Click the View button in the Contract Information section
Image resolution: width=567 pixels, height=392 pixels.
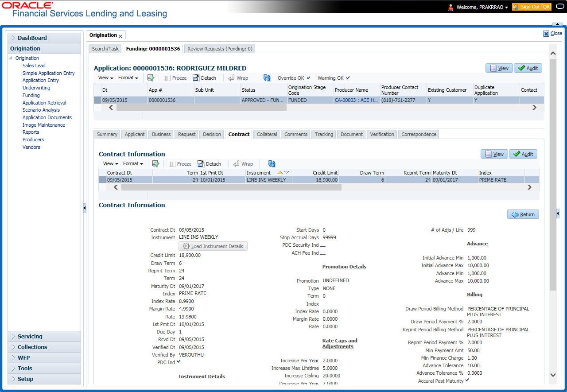494,154
